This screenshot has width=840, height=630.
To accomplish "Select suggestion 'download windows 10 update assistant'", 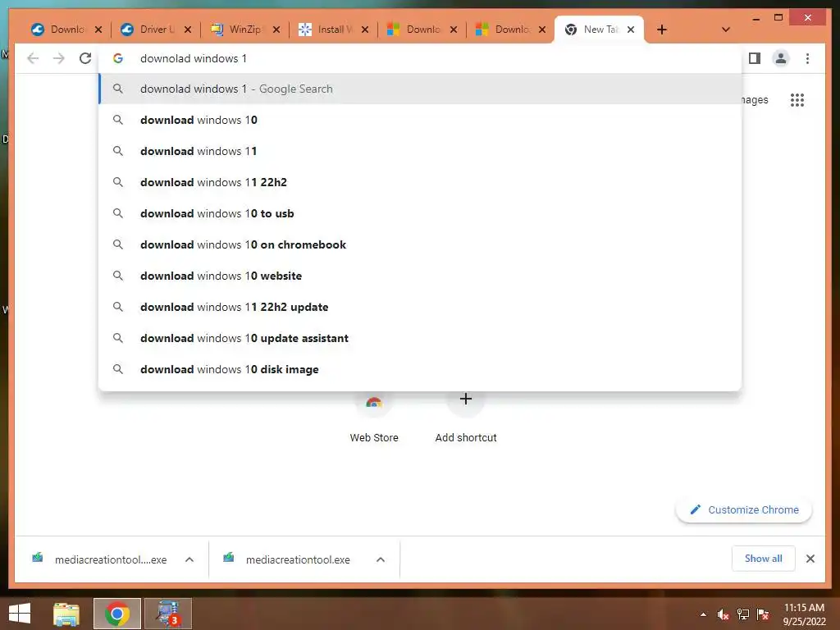I will pos(420,338).
